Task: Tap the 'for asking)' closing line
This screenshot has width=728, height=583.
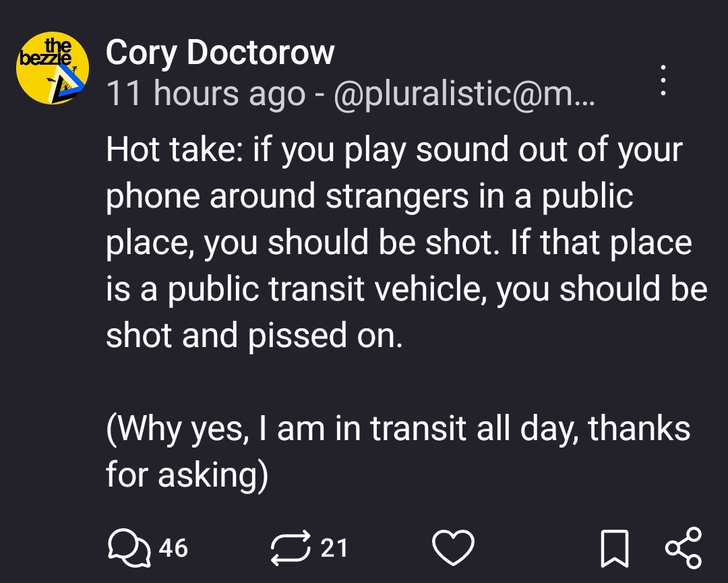Action: click(187, 475)
